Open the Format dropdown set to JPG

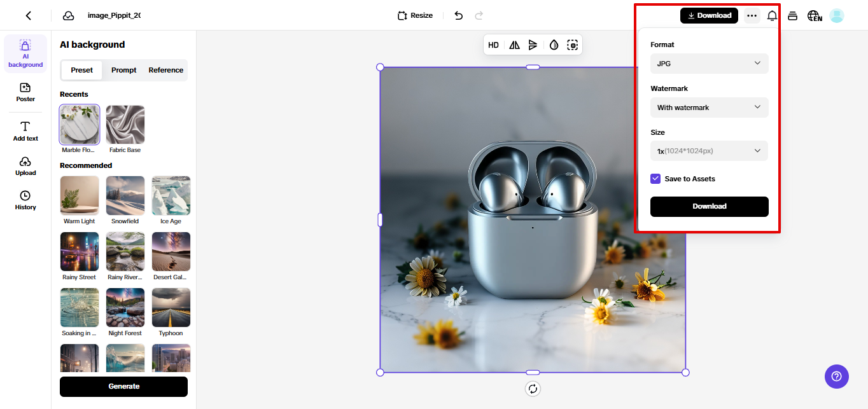(709, 64)
